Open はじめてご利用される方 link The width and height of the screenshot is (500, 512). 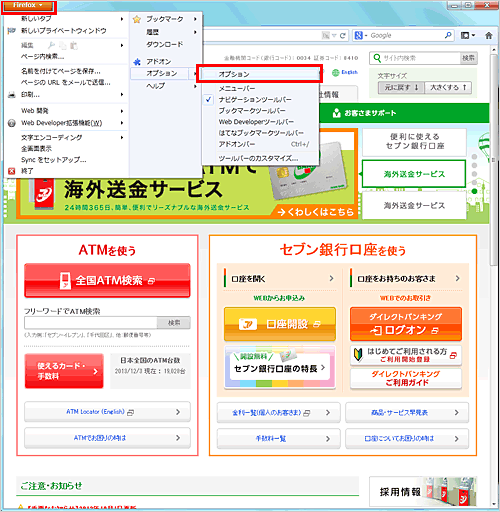(x=406, y=355)
